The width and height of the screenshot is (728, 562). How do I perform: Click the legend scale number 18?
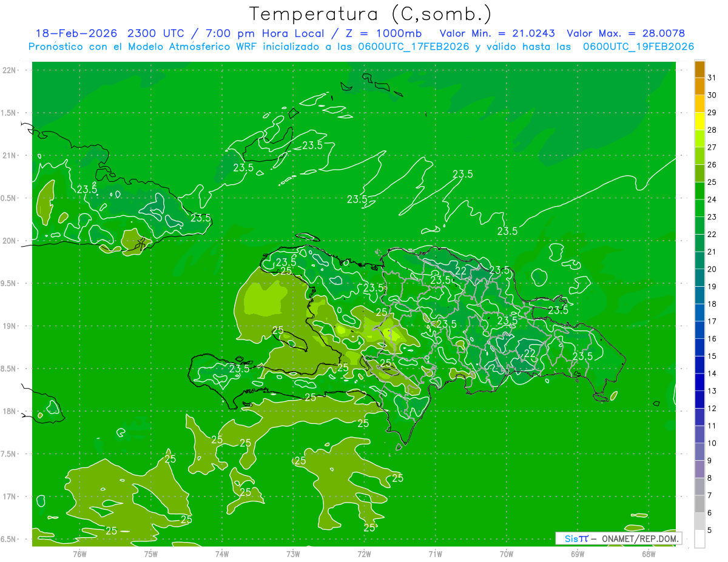coord(712,304)
